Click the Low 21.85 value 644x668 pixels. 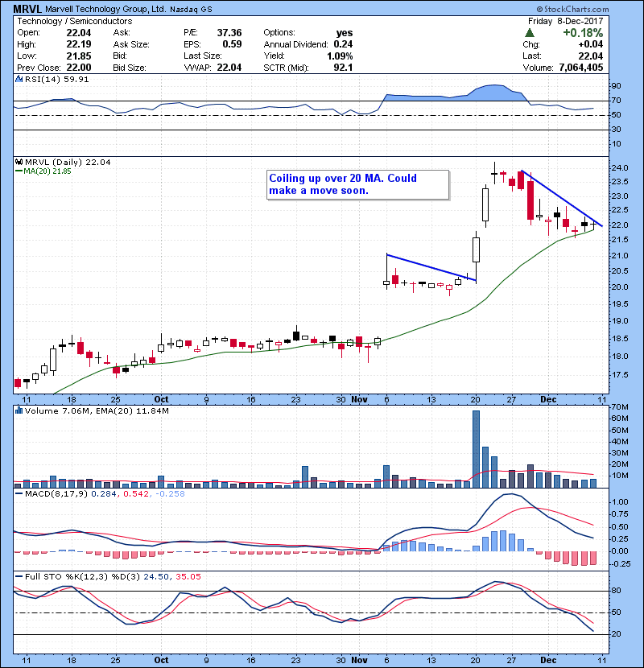pos(79,56)
